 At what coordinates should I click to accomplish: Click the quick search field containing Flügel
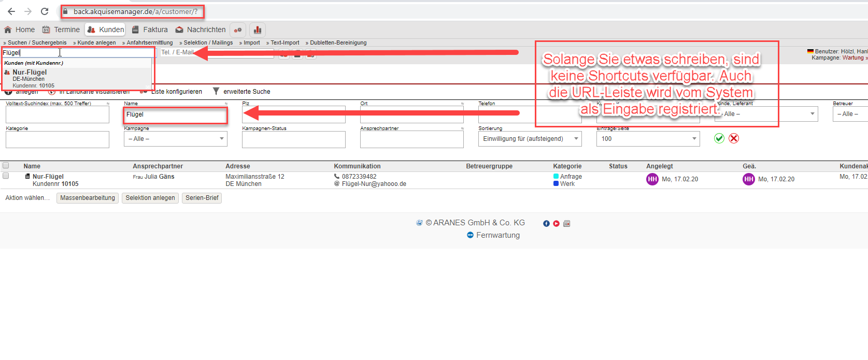pos(78,52)
